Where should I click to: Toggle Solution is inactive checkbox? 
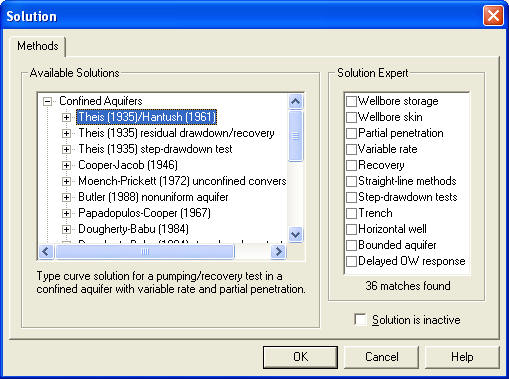tap(360, 320)
